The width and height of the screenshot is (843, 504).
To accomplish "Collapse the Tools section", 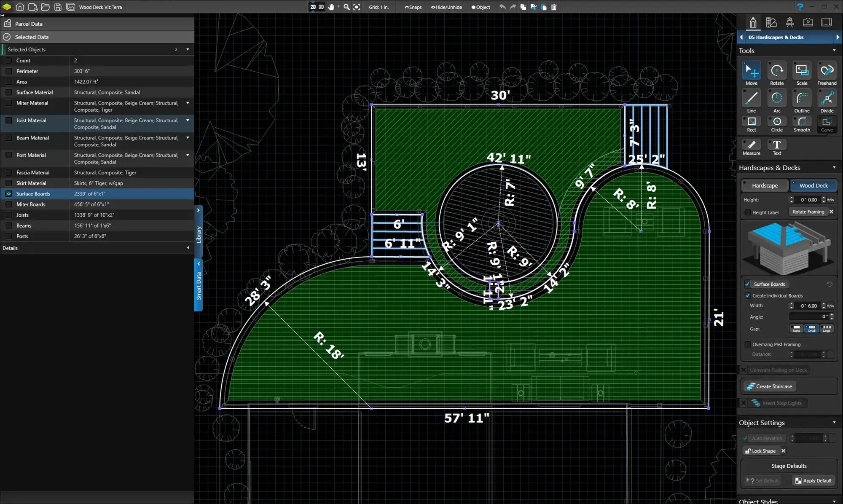I will 834,51.
